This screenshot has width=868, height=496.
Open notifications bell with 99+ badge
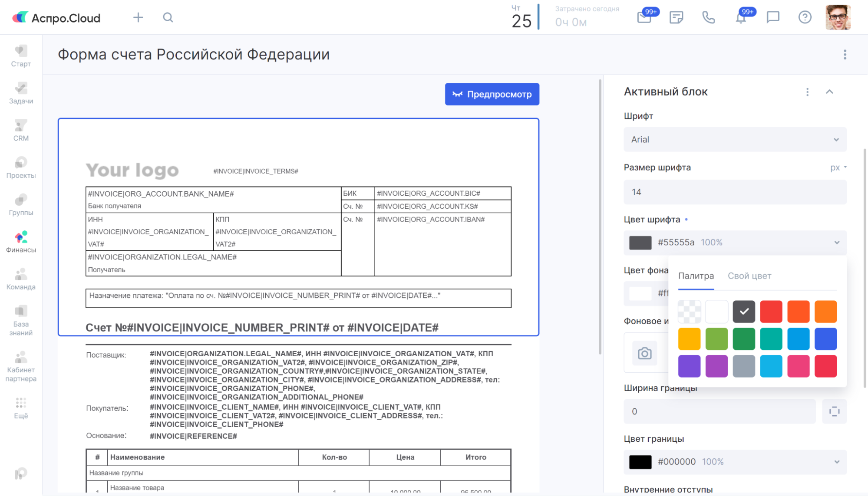point(741,17)
